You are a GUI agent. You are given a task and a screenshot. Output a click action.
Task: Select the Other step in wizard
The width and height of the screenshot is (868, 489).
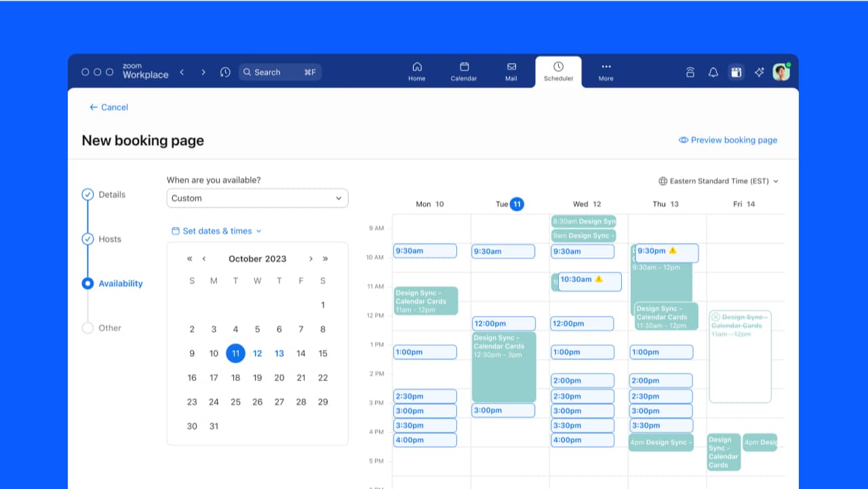pyautogui.click(x=109, y=328)
